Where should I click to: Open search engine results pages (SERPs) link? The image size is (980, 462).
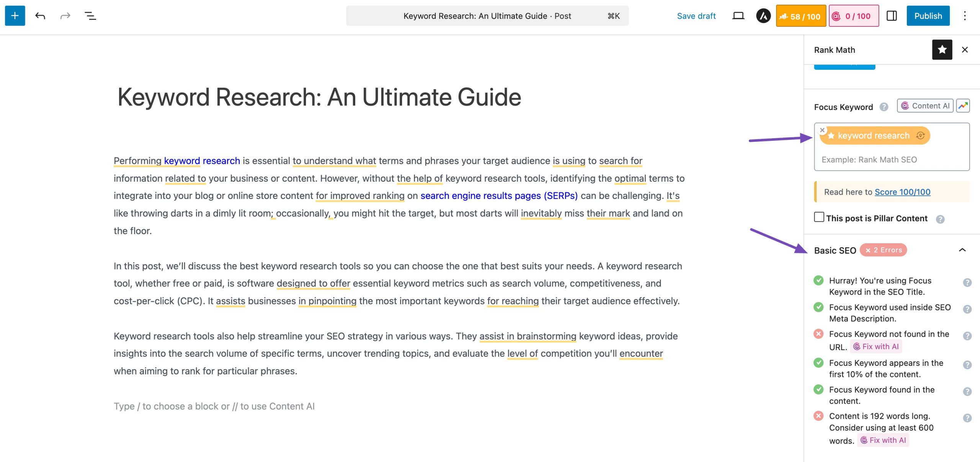click(499, 196)
